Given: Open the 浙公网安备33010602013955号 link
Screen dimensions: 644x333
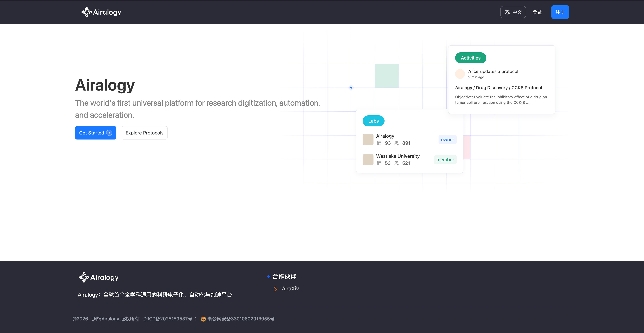Looking at the screenshot, I should coord(241,319).
